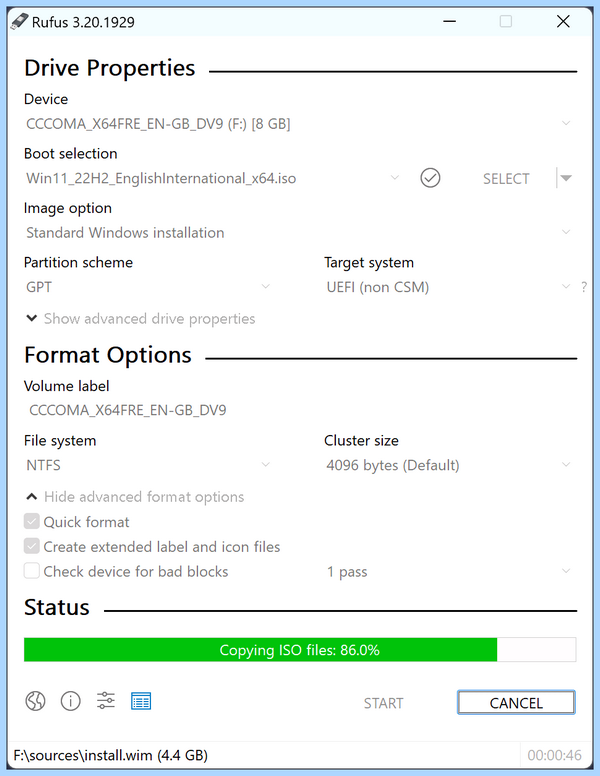Screen dimensions: 600x776
Task: Open the language globe icon
Action: coord(35,701)
